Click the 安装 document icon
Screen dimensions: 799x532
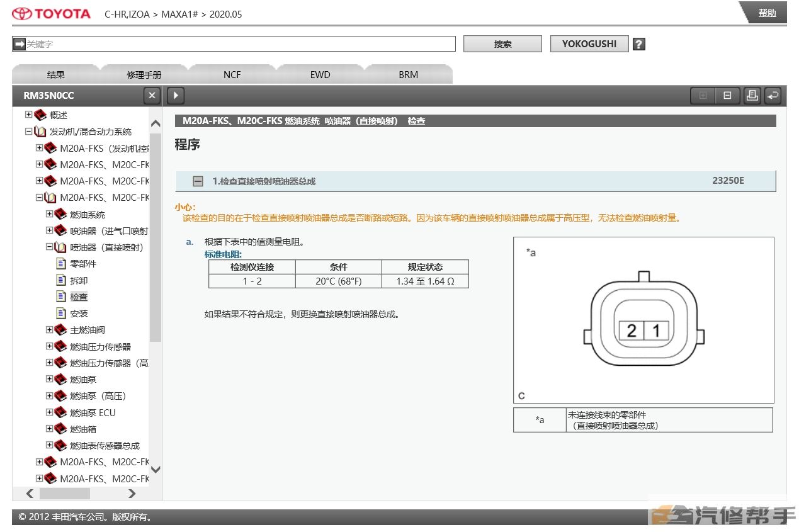(x=61, y=313)
